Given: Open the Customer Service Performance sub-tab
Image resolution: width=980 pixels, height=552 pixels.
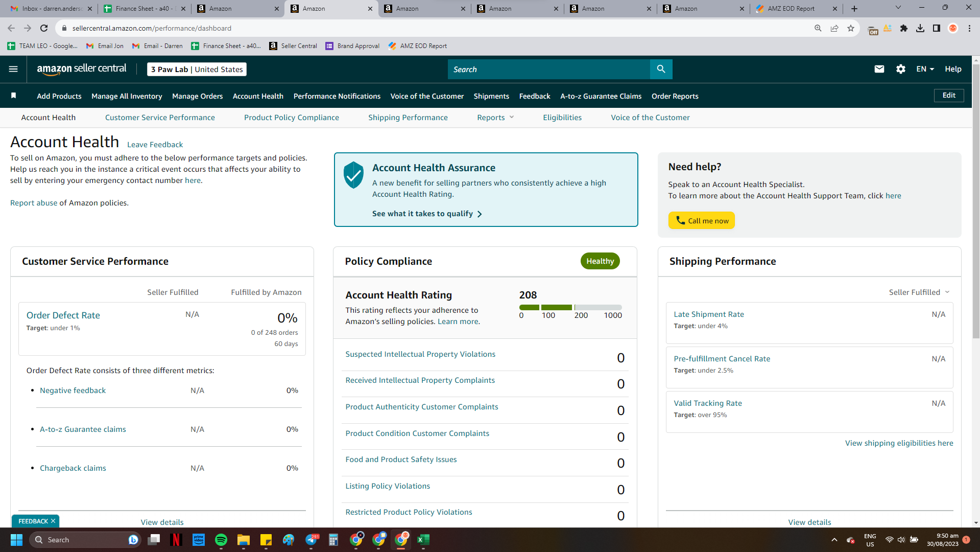Looking at the screenshot, I should 160,118.
